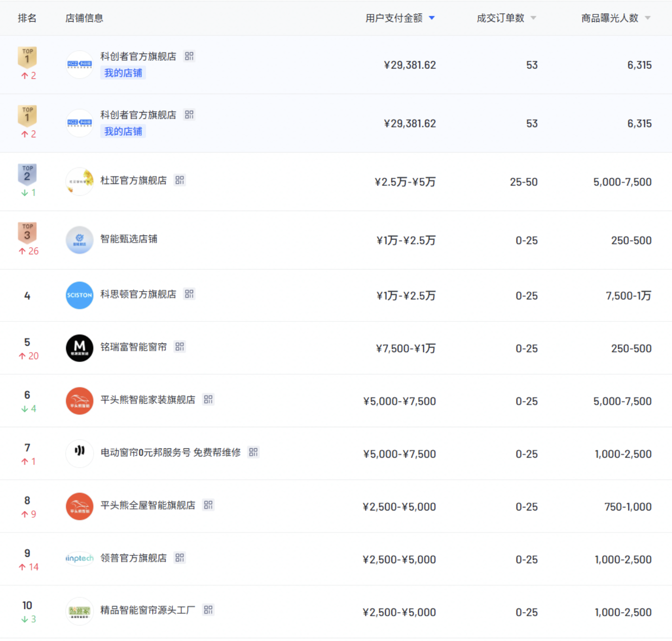Click linptech logo for 领普官方旗舰店
The image size is (672, 641).
pyautogui.click(x=80, y=559)
